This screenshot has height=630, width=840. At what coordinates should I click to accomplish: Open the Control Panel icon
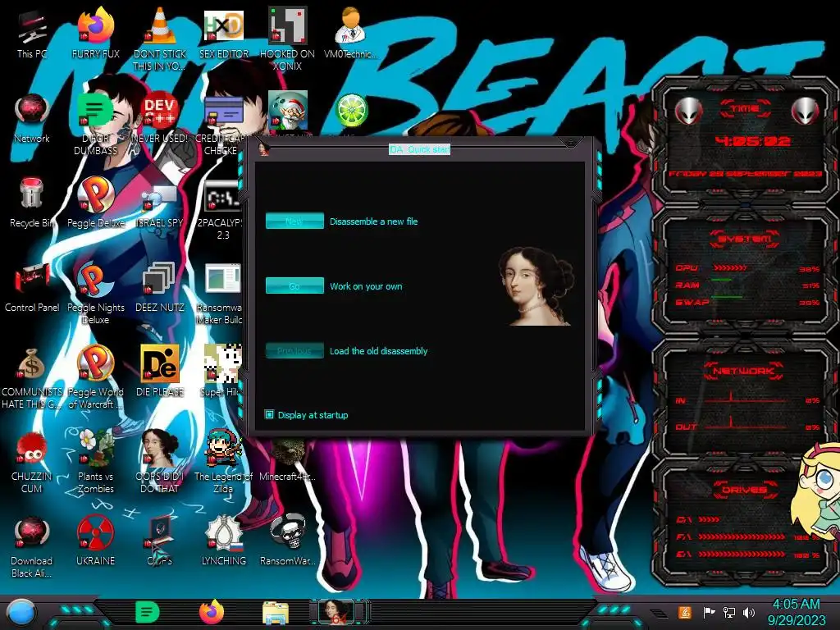pyautogui.click(x=32, y=287)
